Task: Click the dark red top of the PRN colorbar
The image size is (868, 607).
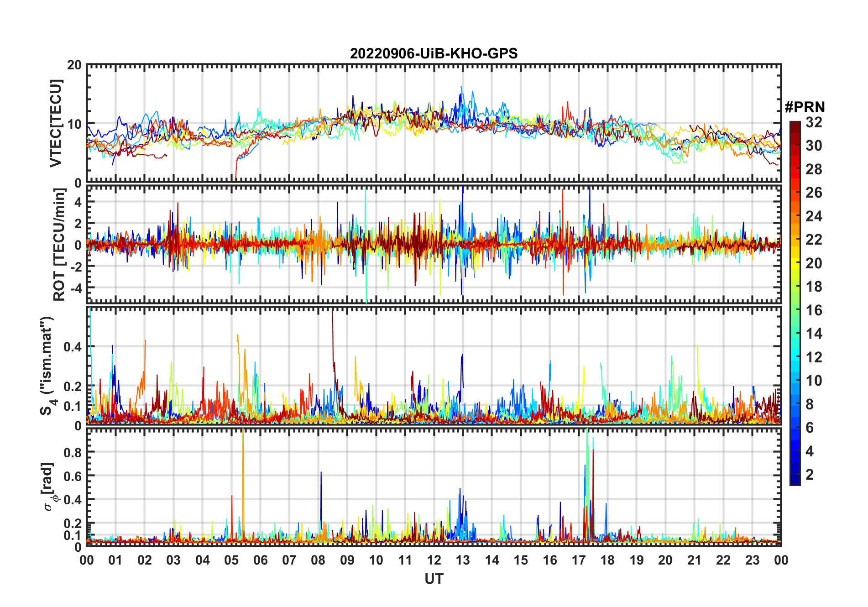Action: [795, 126]
